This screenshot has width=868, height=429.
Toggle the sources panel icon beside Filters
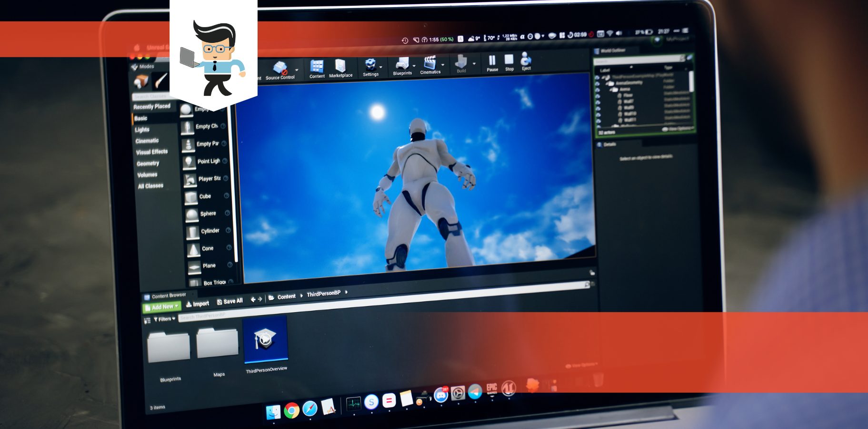pyautogui.click(x=147, y=320)
